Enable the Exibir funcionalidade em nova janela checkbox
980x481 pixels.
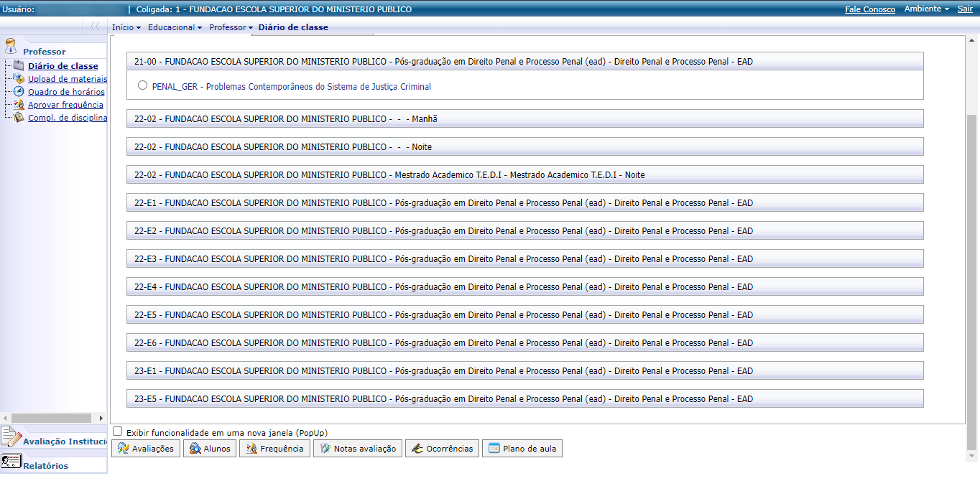(118, 431)
